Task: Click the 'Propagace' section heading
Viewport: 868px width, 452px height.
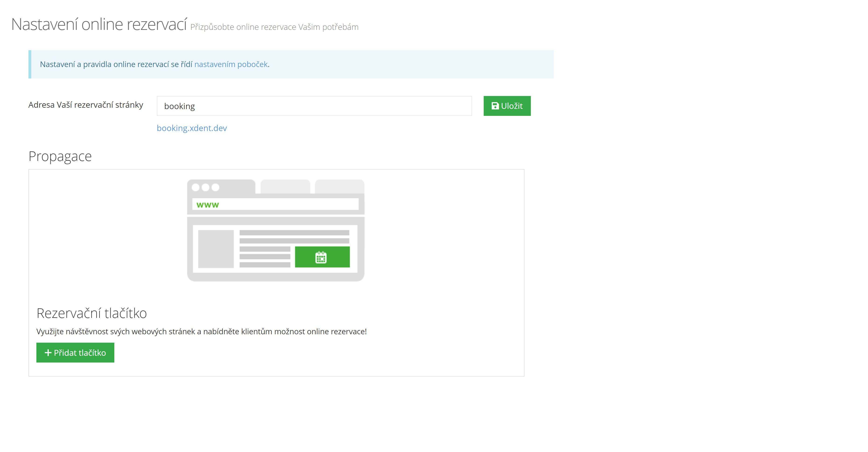Action: [x=60, y=156]
